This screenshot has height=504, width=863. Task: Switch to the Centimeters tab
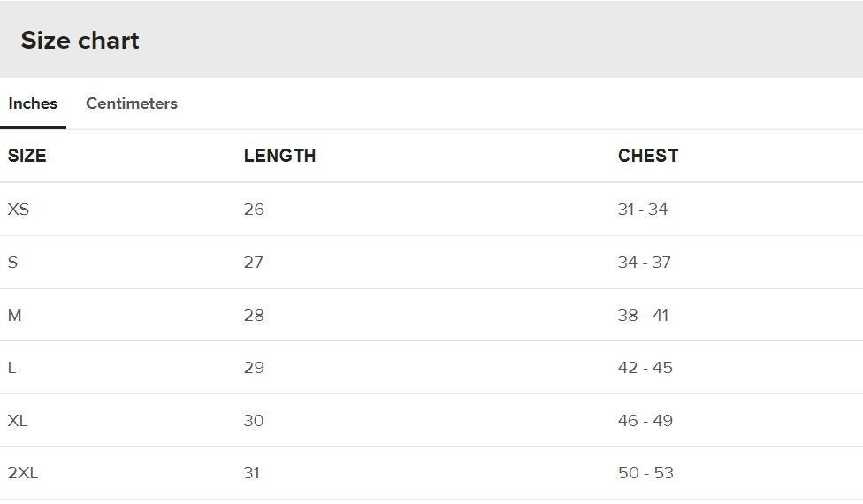[x=131, y=103]
